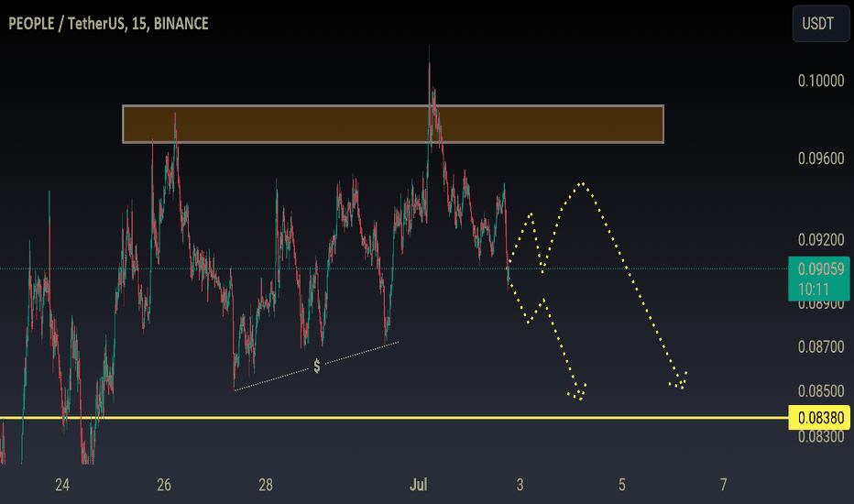Click the 24 date axis label

coord(62,485)
